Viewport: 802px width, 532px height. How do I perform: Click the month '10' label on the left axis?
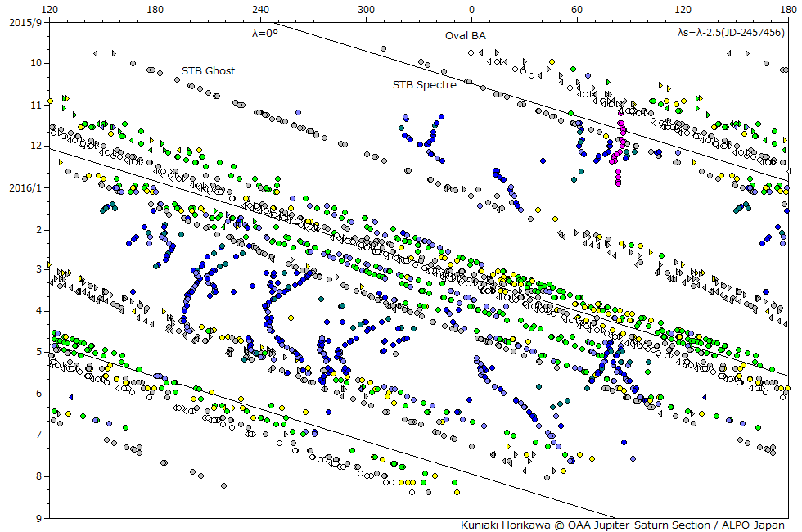pyautogui.click(x=36, y=63)
